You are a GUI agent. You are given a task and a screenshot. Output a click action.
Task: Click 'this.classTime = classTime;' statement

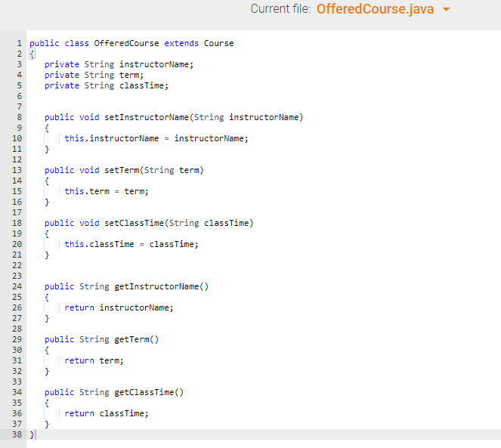131,244
